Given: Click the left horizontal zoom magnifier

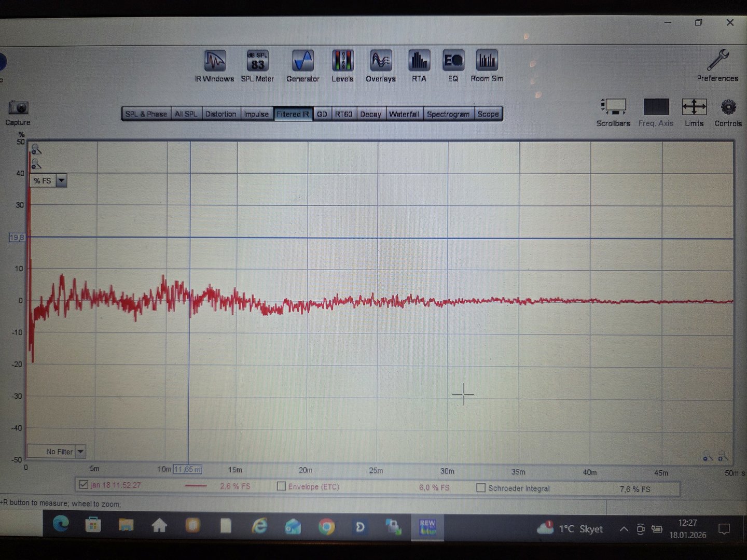Looking at the screenshot, I should (708, 456).
